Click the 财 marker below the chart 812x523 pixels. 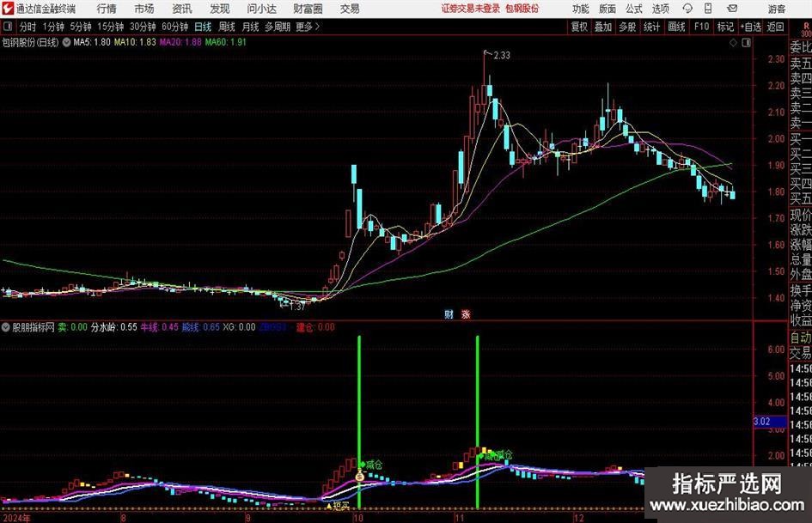pyautogui.click(x=449, y=314)
